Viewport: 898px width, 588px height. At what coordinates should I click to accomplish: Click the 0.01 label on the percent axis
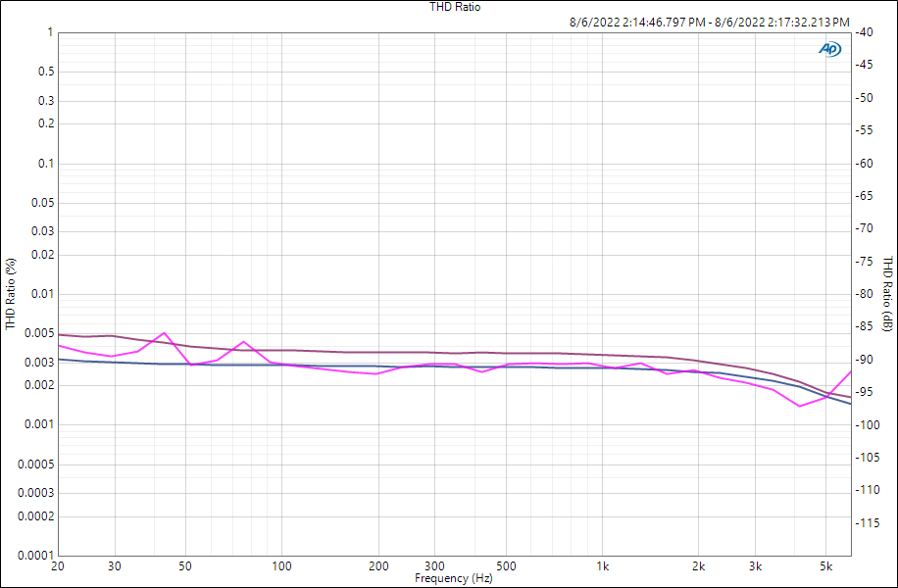(42, 294)
